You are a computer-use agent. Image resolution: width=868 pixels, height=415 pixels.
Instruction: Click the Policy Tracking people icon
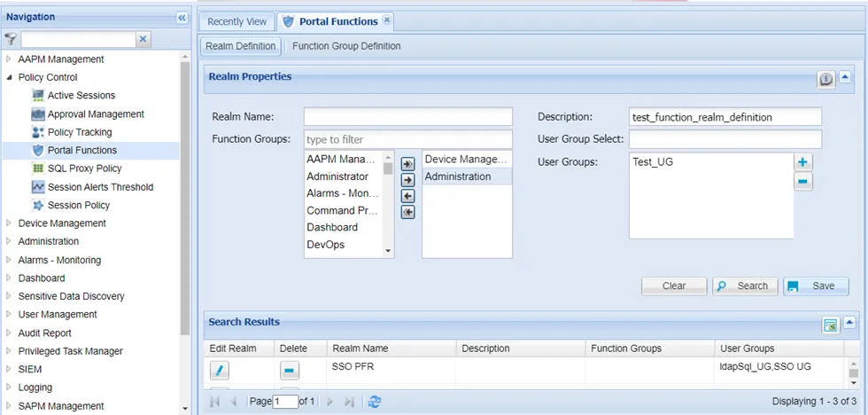[x=37, y=132]
